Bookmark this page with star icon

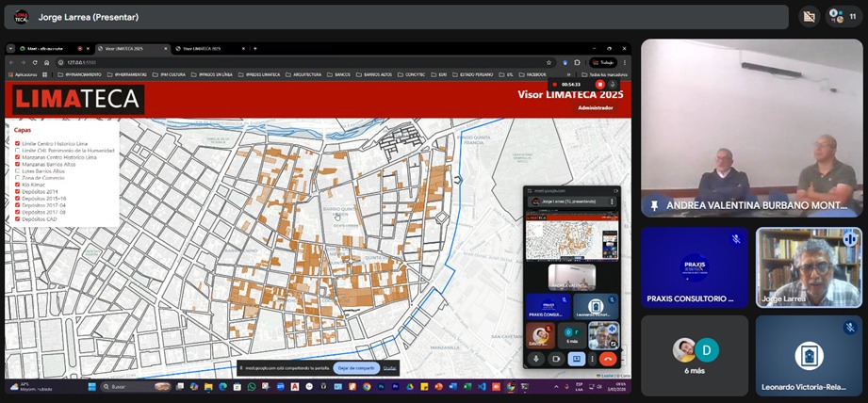pos(549,62)
